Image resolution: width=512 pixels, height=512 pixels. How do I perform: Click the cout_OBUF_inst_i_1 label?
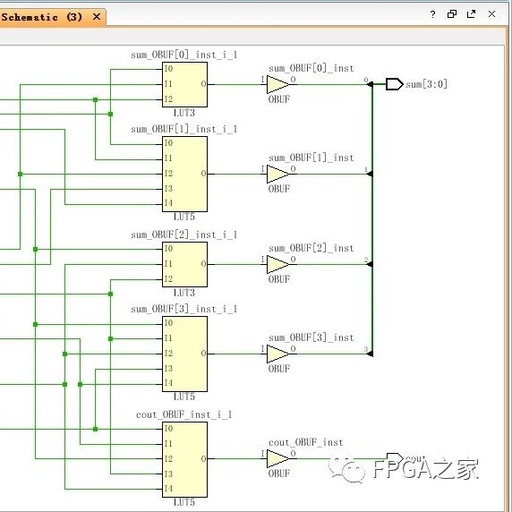184,415
